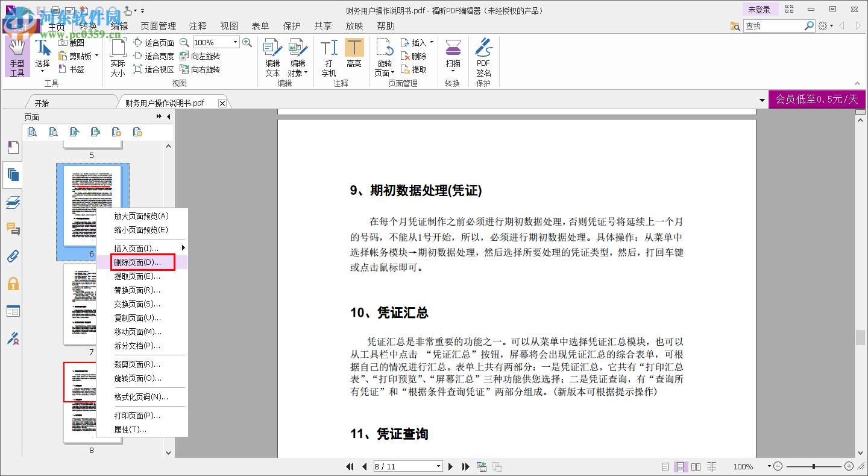Viewport: 868px width, 476px height.
Task: Click the 未登录 login button
Action: (760, 10)
